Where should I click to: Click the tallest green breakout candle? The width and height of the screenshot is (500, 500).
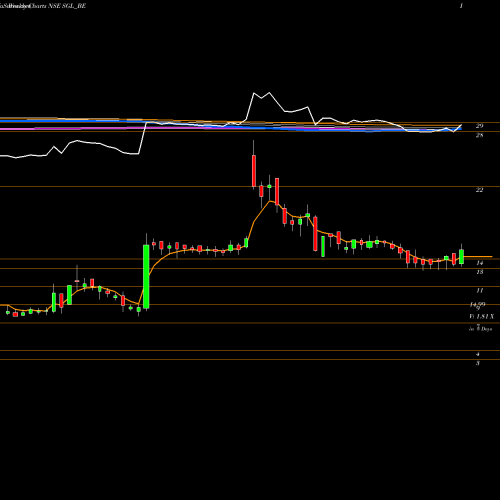(x=146, y=277)
